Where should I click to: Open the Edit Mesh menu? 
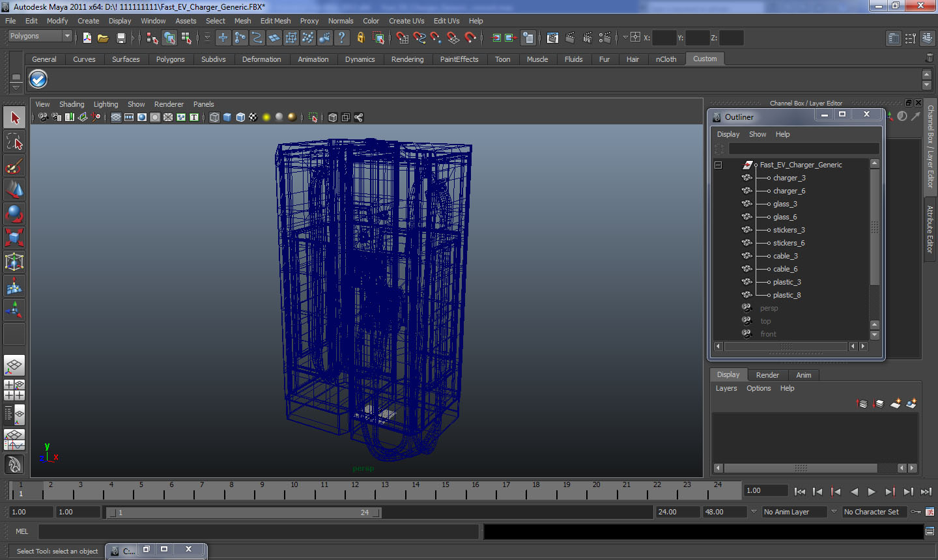(276, 21)
